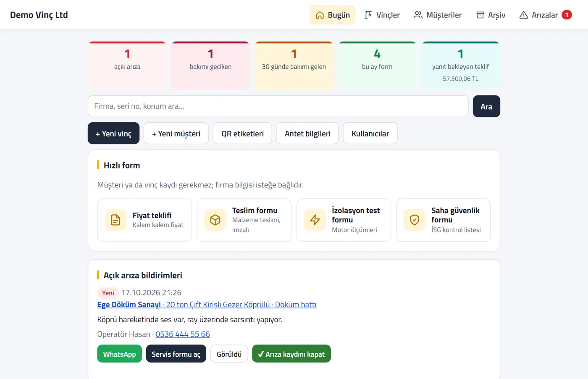Go to the Vinçler section
The height and width of the screenshot is (379, 588).
pyautogui.click(x=382, y=15)
